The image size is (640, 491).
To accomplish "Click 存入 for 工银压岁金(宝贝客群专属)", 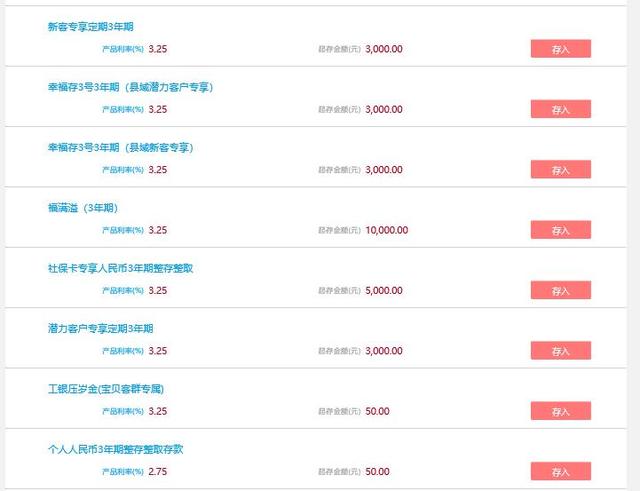I will 560,411.
